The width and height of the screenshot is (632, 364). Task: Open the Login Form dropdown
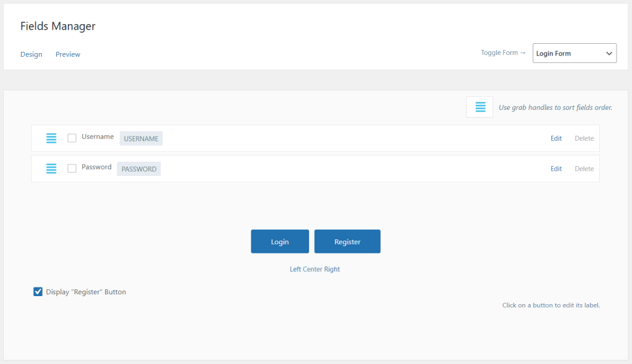coord(574,54)
